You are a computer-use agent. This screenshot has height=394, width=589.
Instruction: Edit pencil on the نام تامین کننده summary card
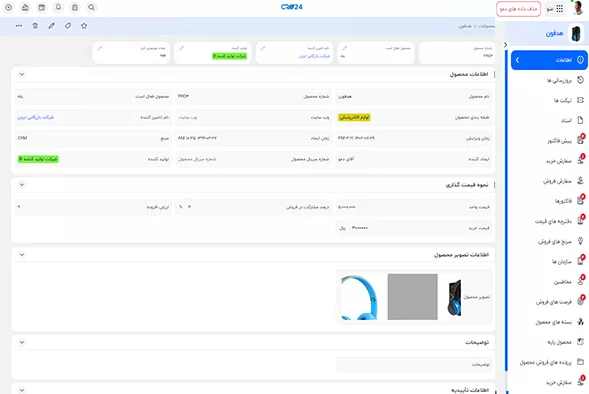[x=263, y=48]
